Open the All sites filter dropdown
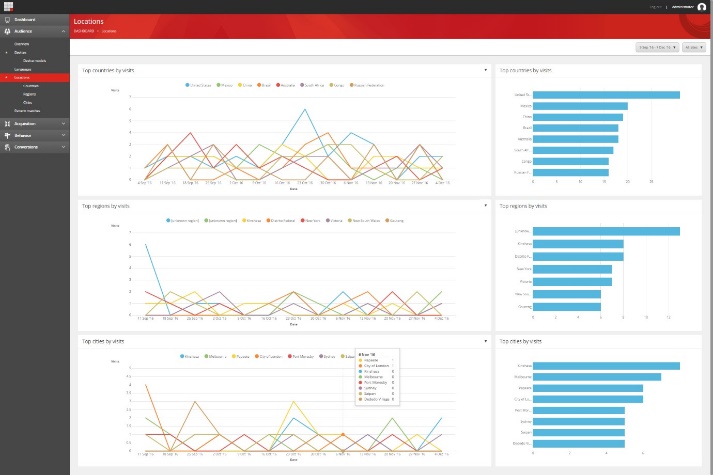Screen dimensions: 713x475 [694, 47]
